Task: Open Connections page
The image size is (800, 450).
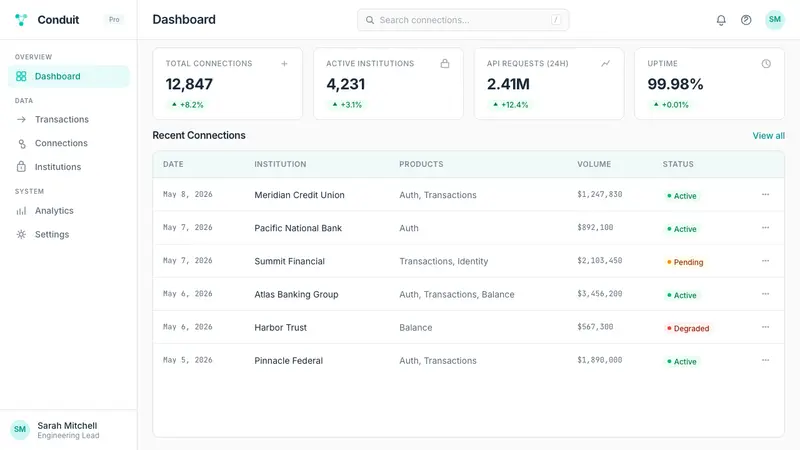Action: (x=69, y=143)
